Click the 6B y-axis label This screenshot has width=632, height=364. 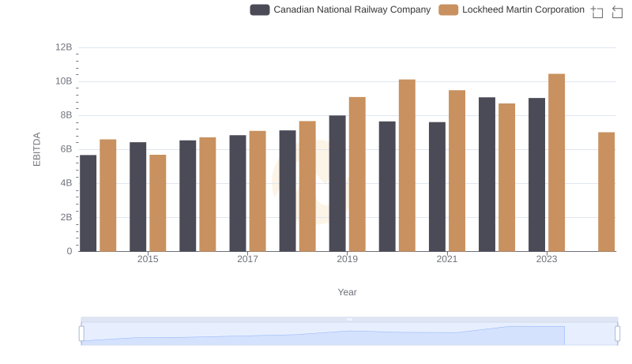(66, 149)
